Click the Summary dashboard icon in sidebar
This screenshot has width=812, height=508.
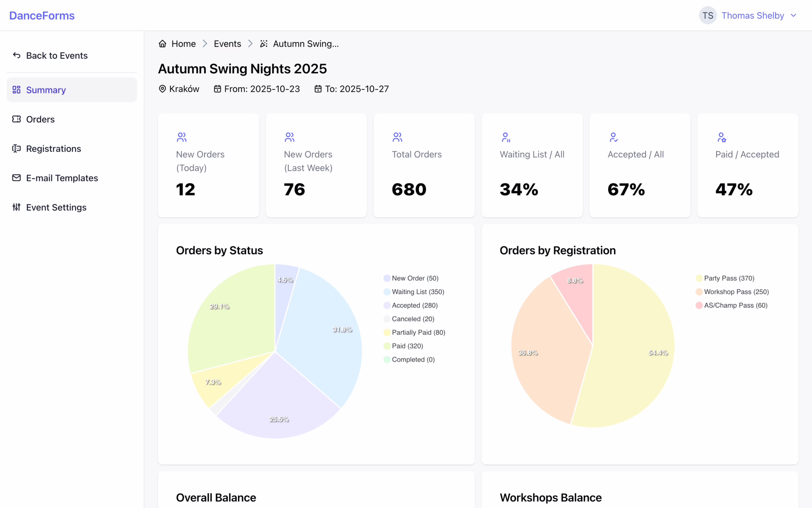click(x=16, y=90)
